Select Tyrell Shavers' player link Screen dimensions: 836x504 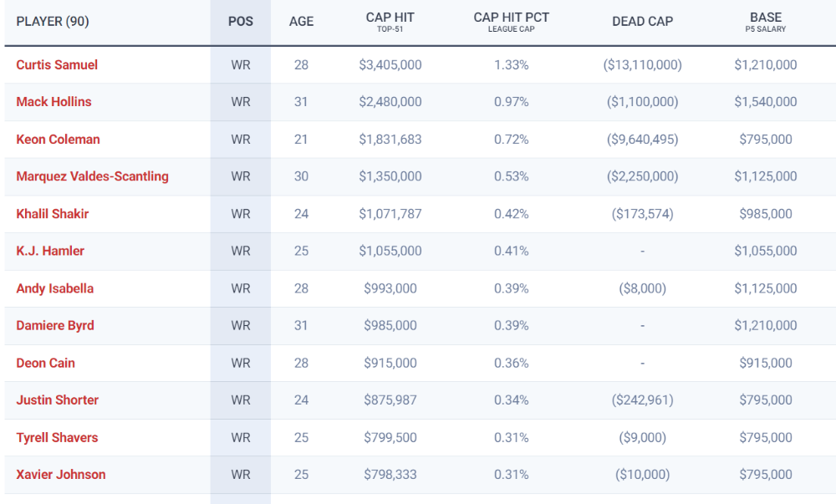click(x=57, y=437)
